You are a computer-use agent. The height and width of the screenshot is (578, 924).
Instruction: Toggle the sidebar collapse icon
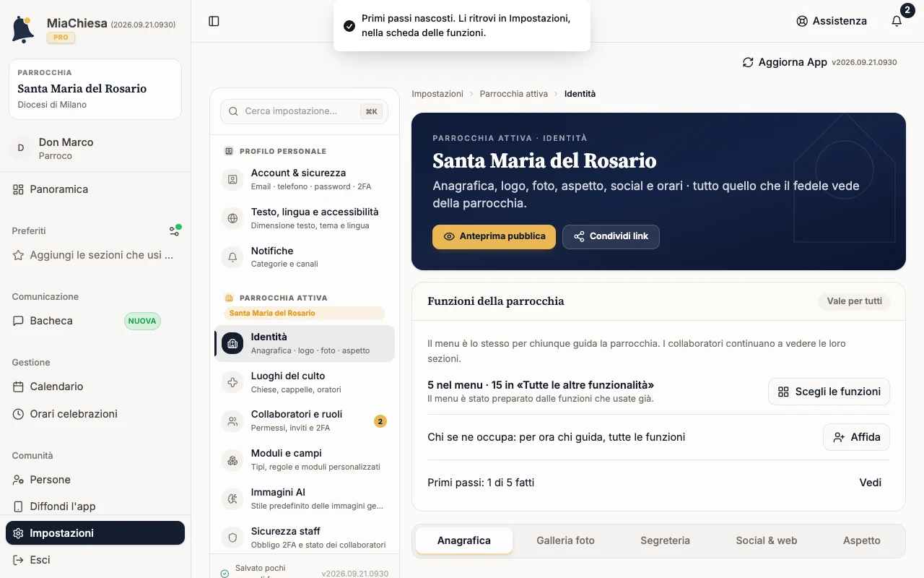click(214, 21)
